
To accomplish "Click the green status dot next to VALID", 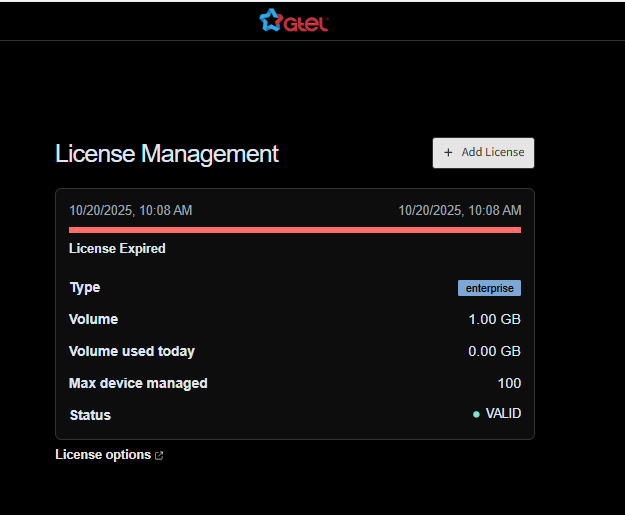I will [x=476, y=414].
